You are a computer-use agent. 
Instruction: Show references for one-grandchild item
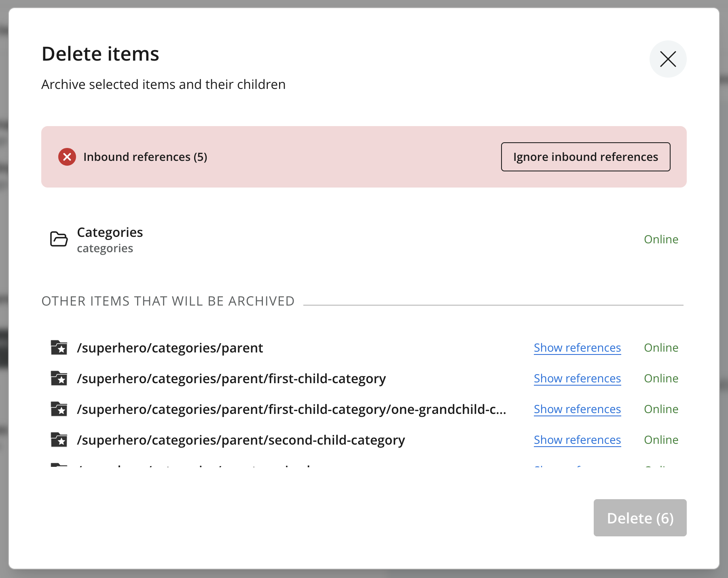click(x=577, y=409)
